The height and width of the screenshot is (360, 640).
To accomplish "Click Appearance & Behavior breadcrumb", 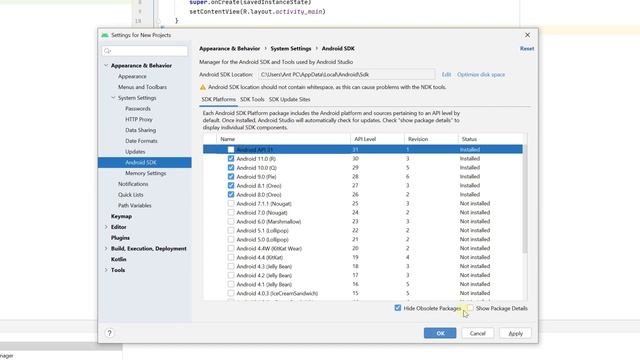I will click(229, 49).
